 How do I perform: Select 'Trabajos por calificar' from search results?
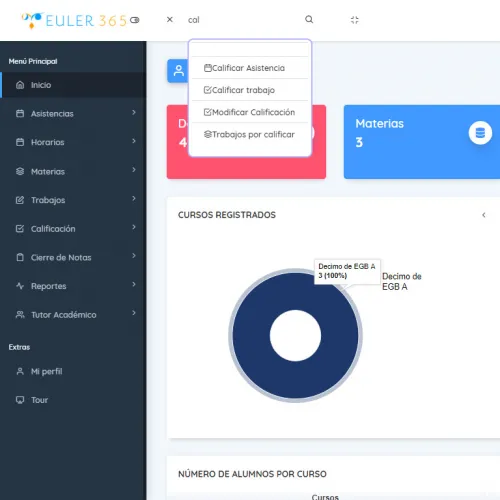coord(250,134)
